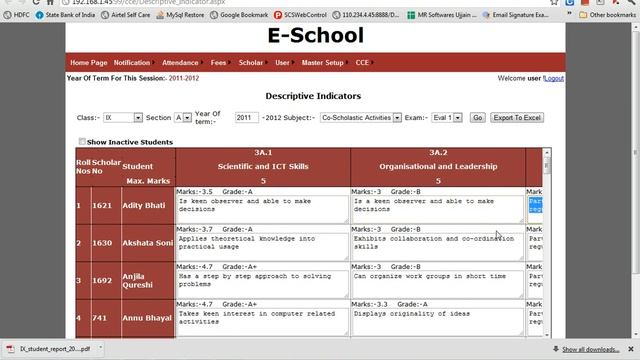This screenshot has height=360, width=640.
Task: Click scholar number 1621
Action: pyautogui.click(x=102, y=205)
